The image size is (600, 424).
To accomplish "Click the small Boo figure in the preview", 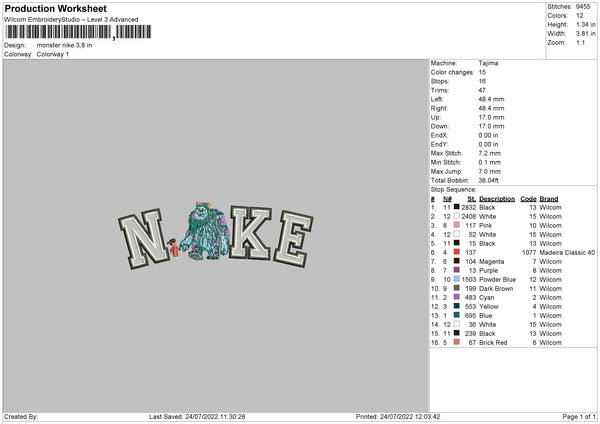I will (173, 248).
